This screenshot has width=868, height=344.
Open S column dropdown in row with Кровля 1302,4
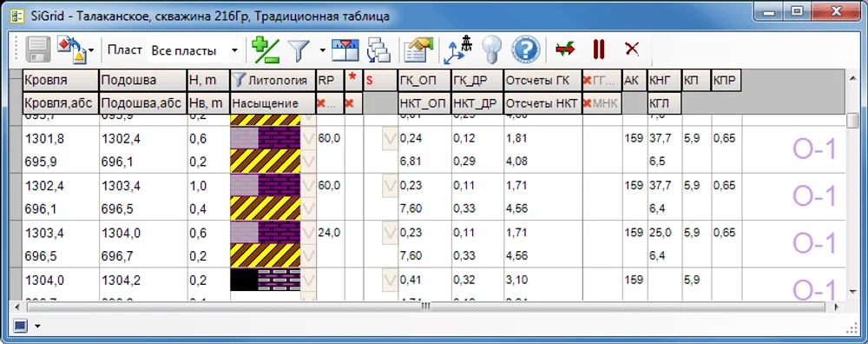coord(390,186)
